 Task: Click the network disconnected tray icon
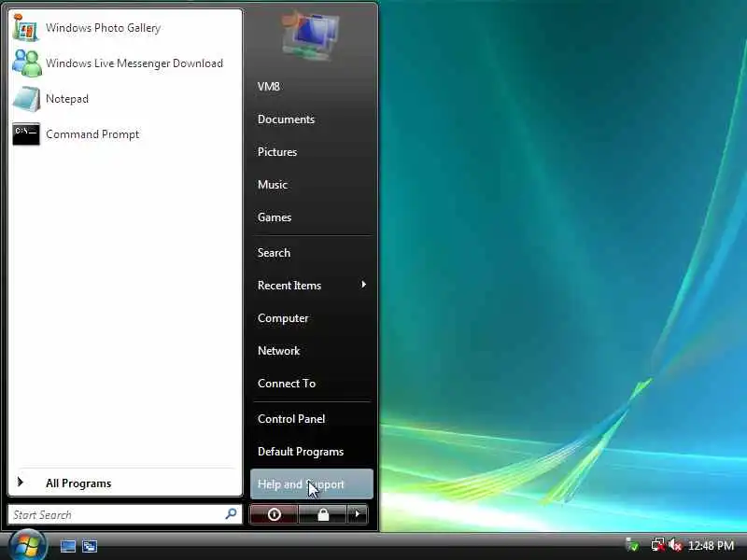click(x=658, y=545)
